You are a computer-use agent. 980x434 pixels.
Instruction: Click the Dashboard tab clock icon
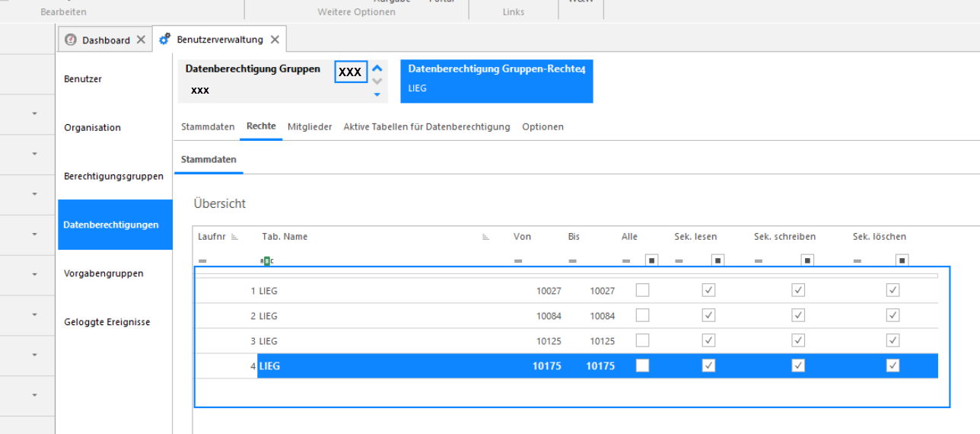tap(71, 40)
